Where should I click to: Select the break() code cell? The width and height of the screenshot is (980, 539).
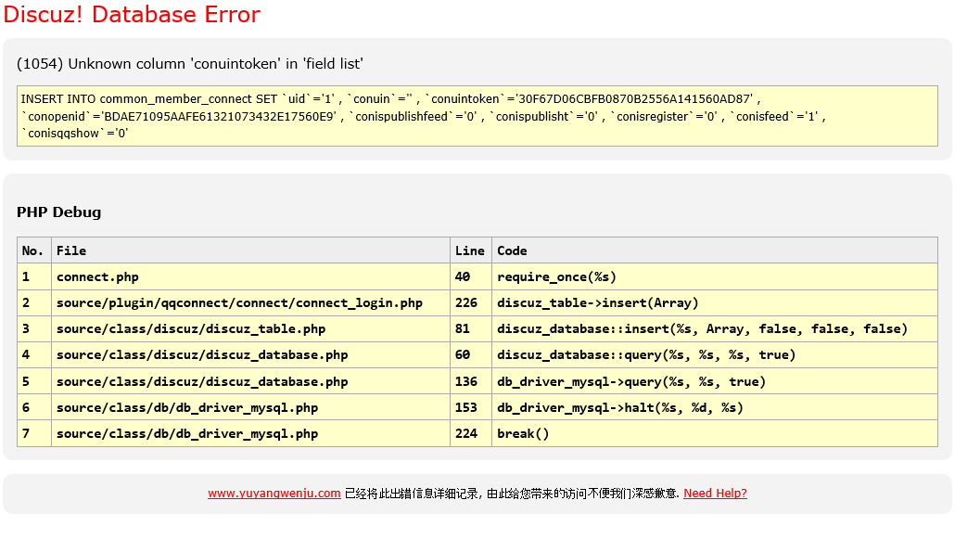(x=715, y=433)
